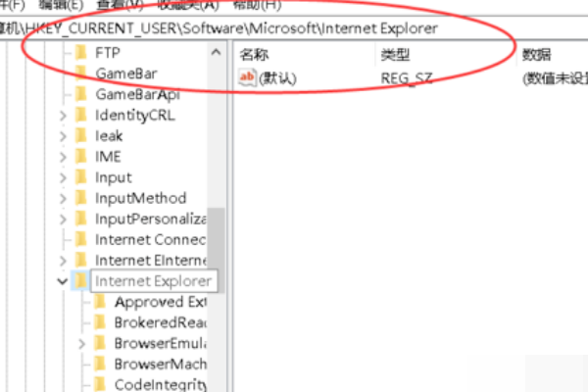Select the Internet EInterne key label
This screenshot has height=392, width=588.
pyautogui.click(x=151, y=261)
